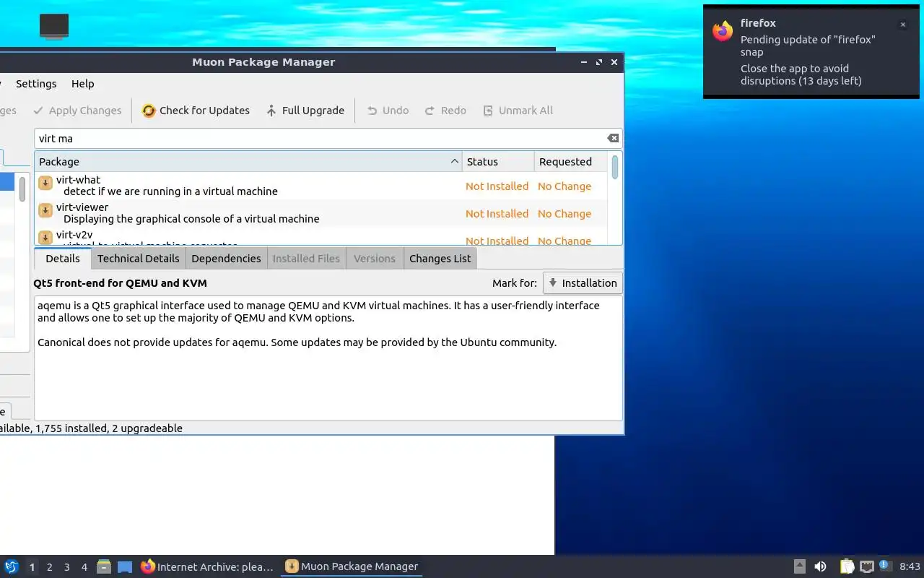
Task: Switch to the Details tab
Action: 63,259
